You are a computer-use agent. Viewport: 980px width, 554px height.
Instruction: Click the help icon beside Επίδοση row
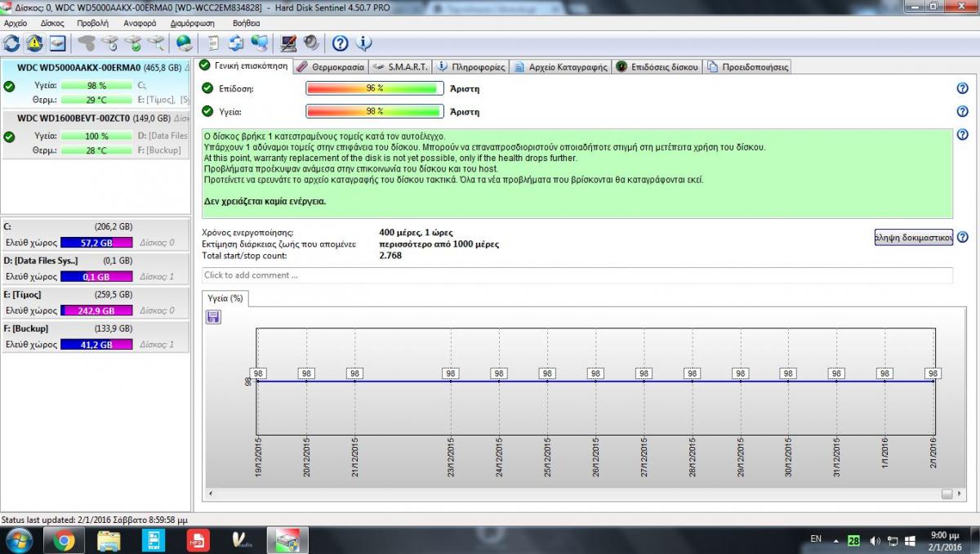962,88
